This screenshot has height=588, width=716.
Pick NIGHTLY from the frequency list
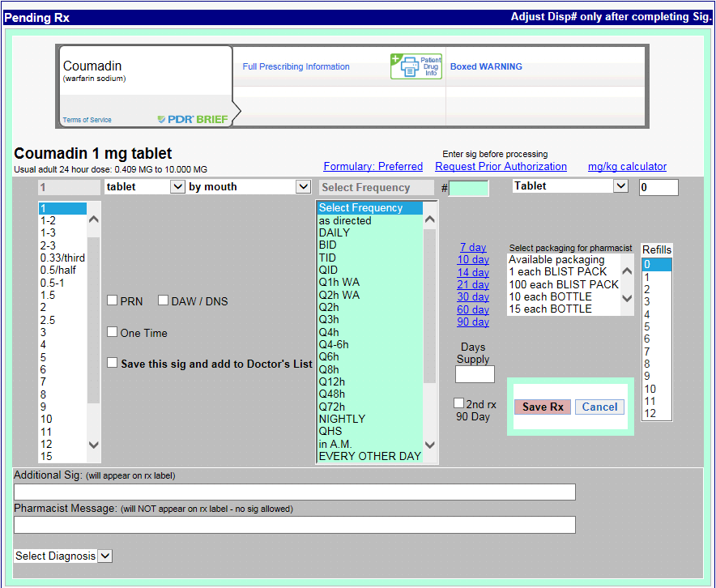click(370, 419)
